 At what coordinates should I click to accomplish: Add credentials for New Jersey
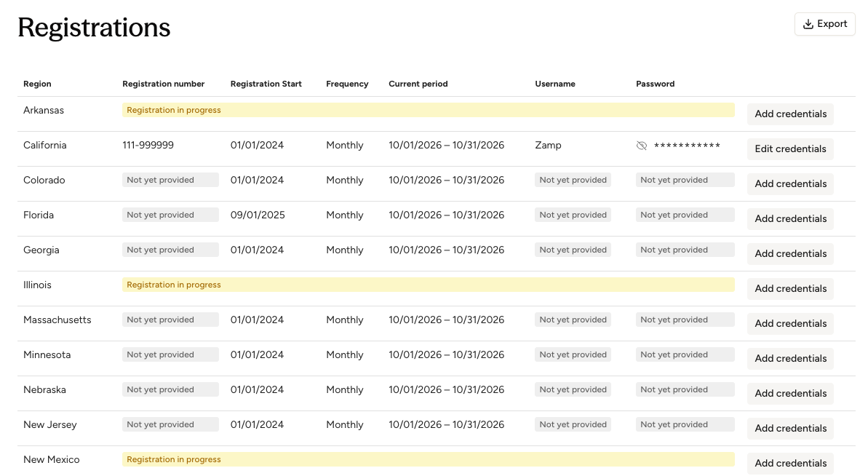[x=790, y=428]
